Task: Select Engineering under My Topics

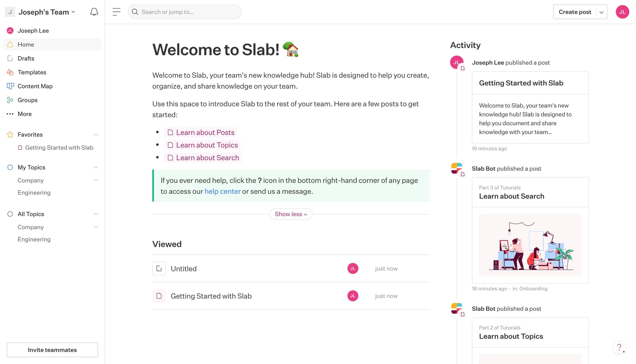Action: 34,193
